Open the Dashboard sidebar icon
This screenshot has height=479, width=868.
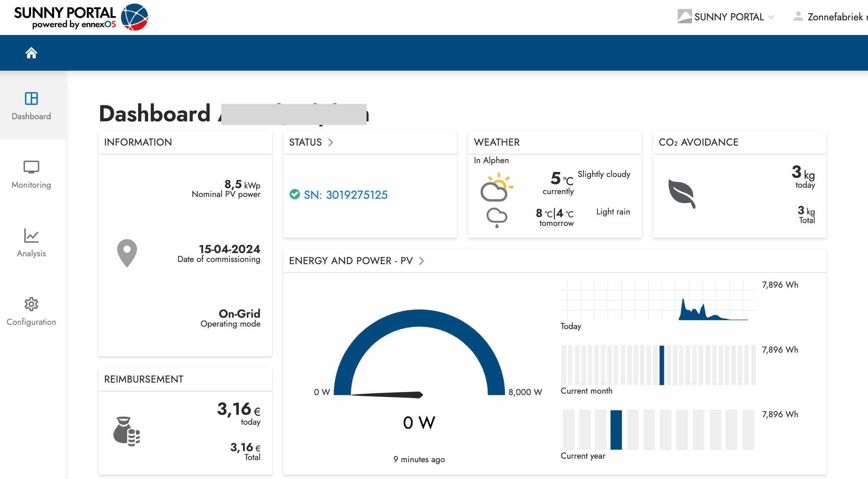(31, 99)
